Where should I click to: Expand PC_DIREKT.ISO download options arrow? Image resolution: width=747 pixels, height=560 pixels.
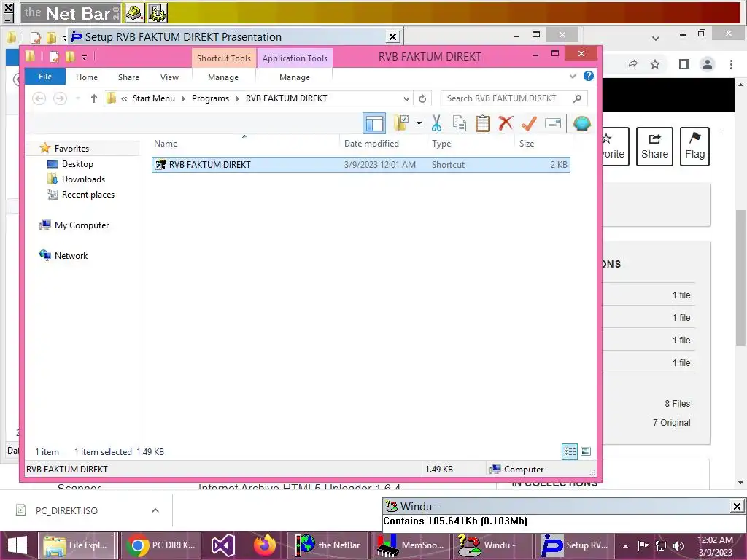pyautogui.click(x=155, y=510)
